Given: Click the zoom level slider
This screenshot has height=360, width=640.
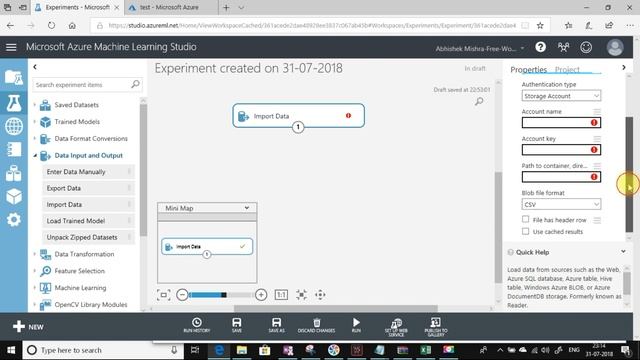Looking at the screenshot, I should click(x=220, y=295).
